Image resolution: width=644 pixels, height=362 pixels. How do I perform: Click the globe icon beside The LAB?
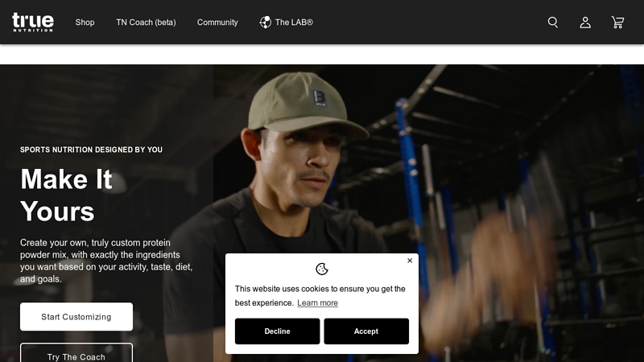pos(265,23)
